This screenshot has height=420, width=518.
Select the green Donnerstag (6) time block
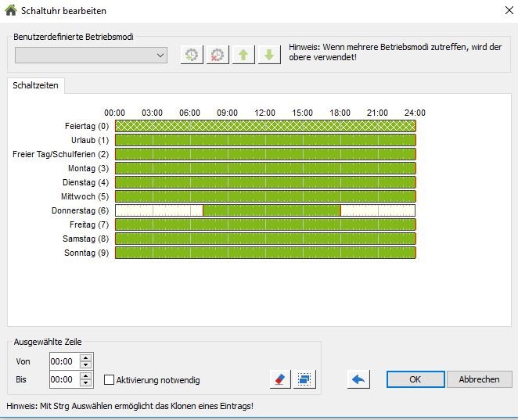point(272,210)
